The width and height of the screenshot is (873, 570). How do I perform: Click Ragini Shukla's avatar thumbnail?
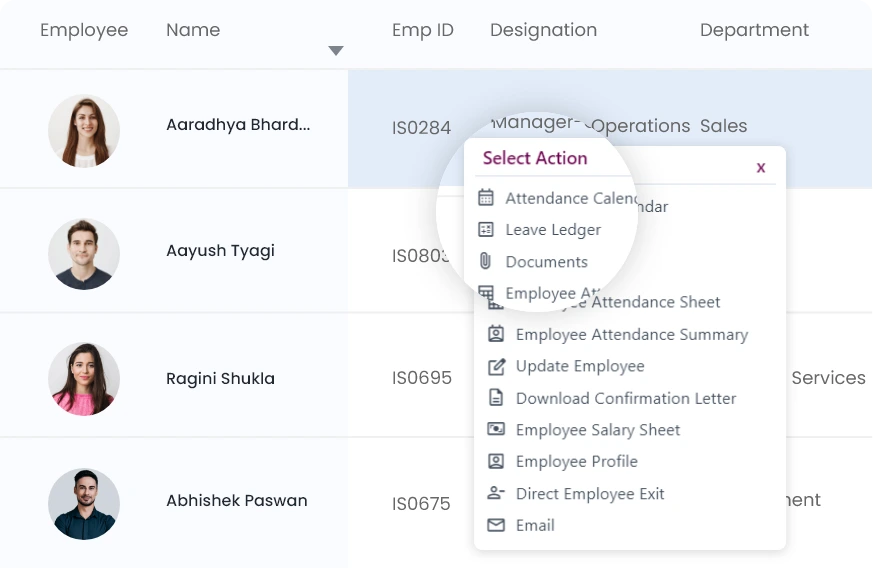click(x=84, y=379)
